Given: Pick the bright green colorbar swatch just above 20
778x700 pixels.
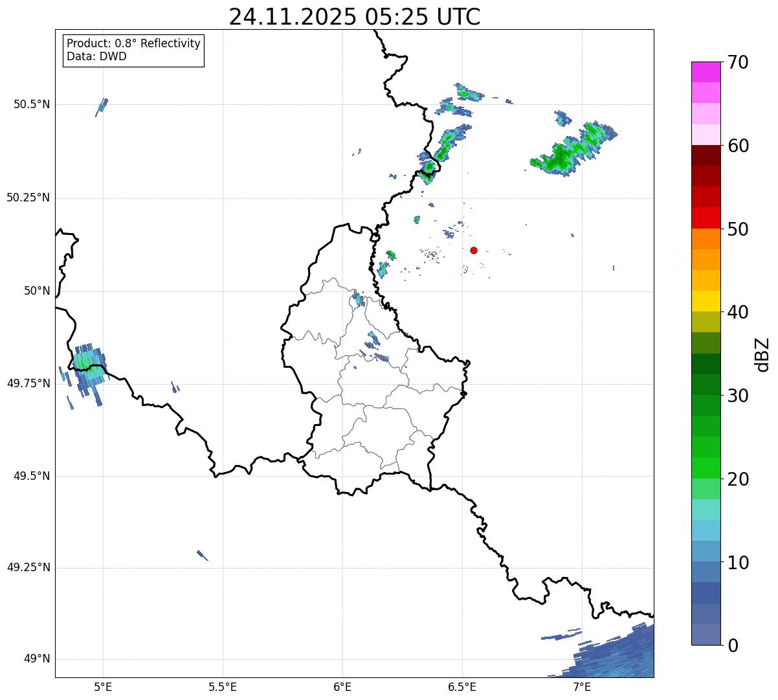Looking at the screenshot, I should 706,468.
